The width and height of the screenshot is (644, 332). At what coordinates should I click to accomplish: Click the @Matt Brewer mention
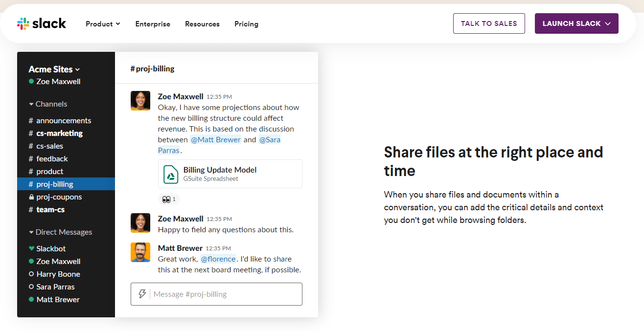click(x=216, y=140)
